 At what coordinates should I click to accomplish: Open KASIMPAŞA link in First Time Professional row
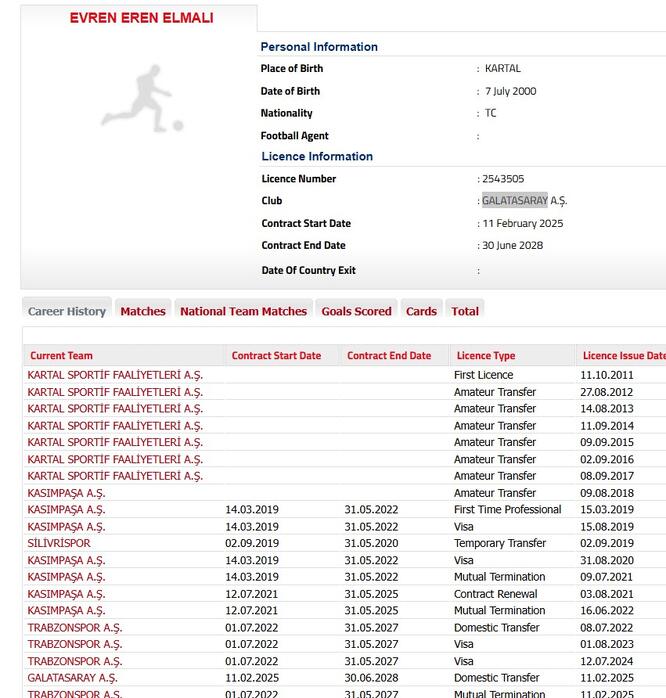pyautogui.click(x=66, y=510)
